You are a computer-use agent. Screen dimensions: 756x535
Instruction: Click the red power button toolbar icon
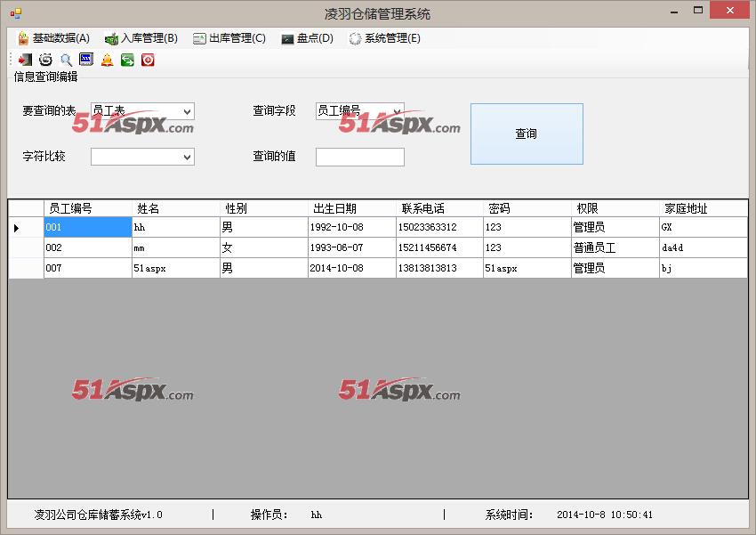148,60
